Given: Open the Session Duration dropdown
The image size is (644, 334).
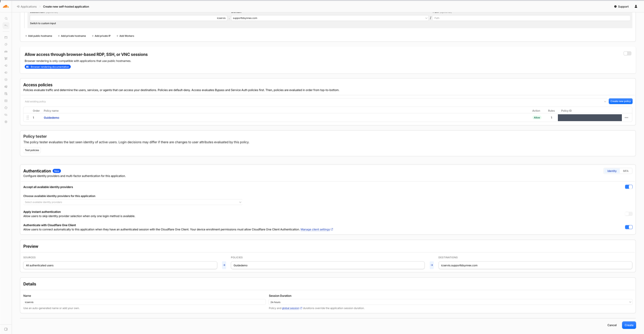Looking at the screenshot, I should [450, 302].
